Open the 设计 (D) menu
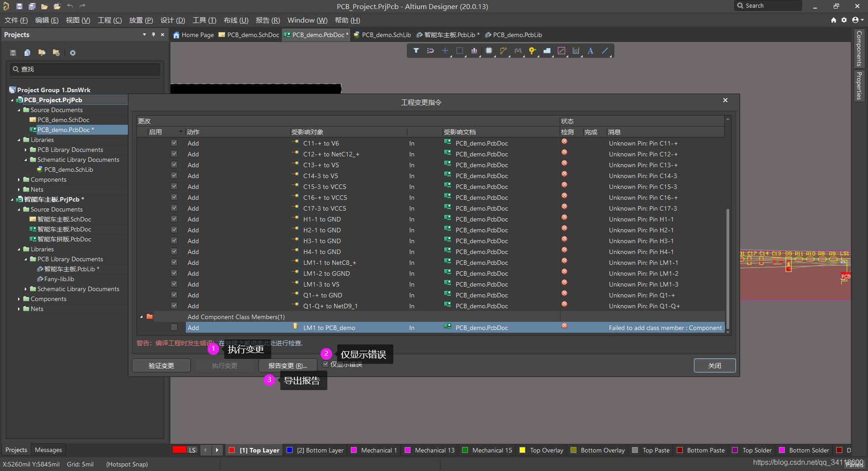 pos(173,20)
